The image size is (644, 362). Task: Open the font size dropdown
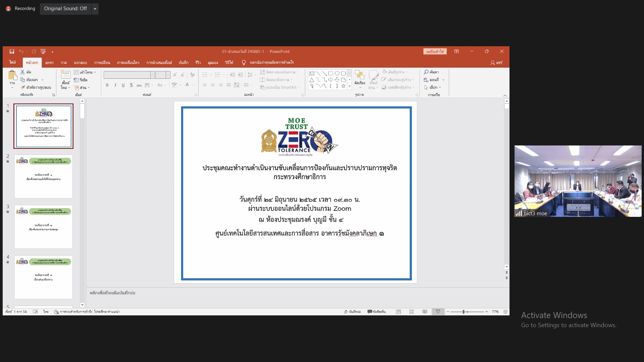[x=168, y=75]
